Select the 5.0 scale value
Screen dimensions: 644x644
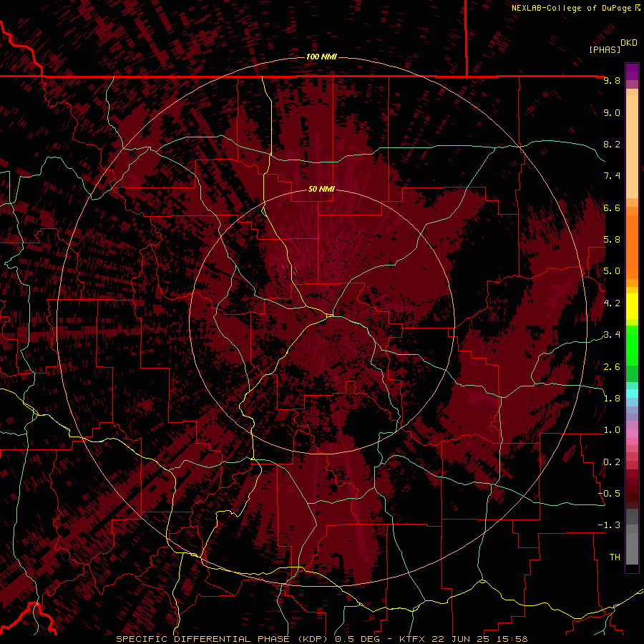pyautogui.click(x=612, y=271)
